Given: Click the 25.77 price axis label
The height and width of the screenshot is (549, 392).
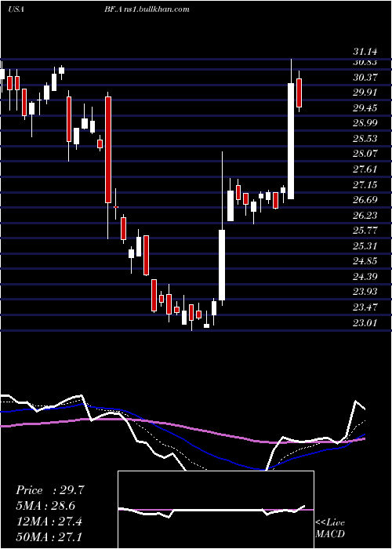Looking at the screenshot, I should (x=365, y=231).
